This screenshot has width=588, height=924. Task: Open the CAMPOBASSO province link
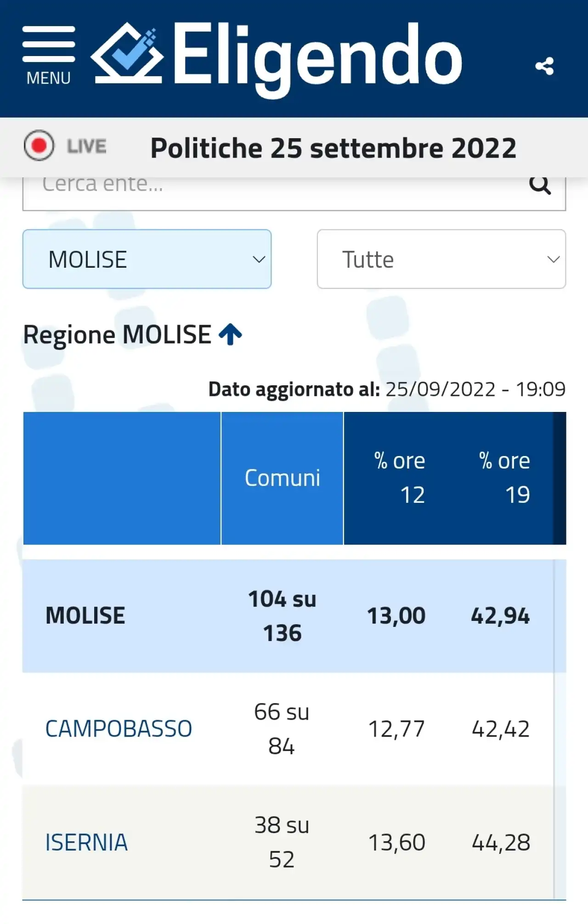[x=119, y=728]
